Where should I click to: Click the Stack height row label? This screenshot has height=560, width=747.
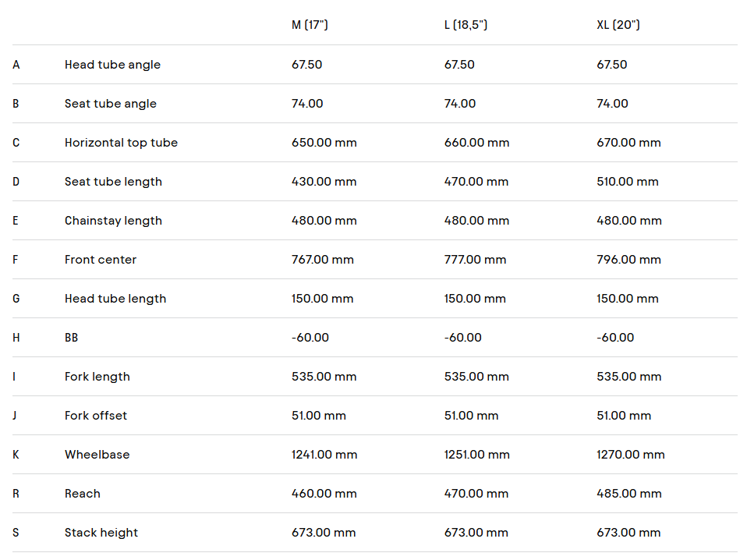101,533
